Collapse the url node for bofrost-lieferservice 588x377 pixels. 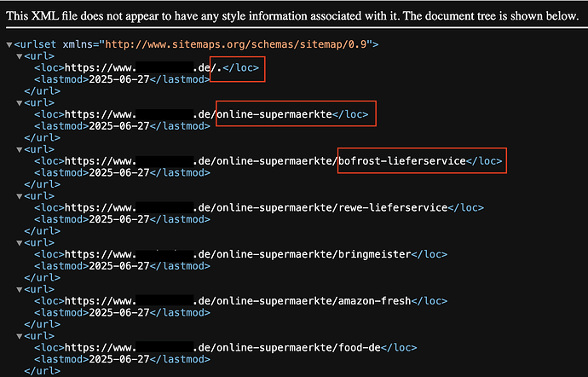pos(19,150)
